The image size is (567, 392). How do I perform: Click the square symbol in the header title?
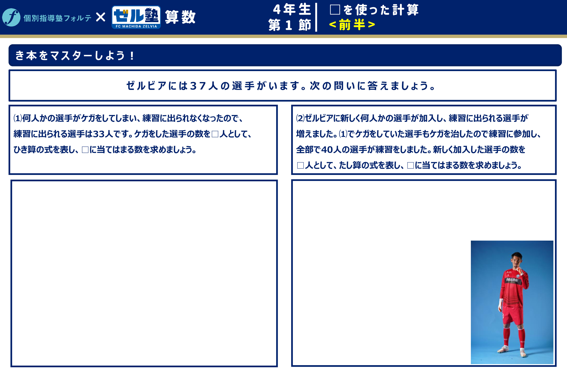[335, 10]
